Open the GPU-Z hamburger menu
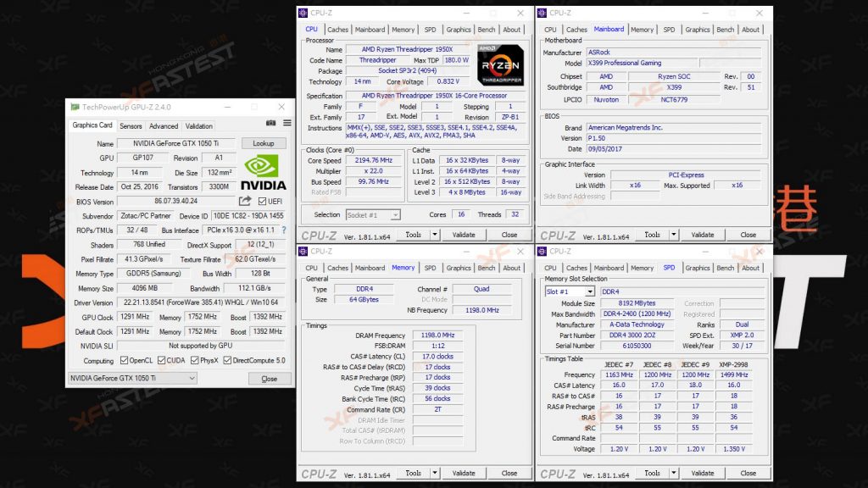 (x=287, y=123)
